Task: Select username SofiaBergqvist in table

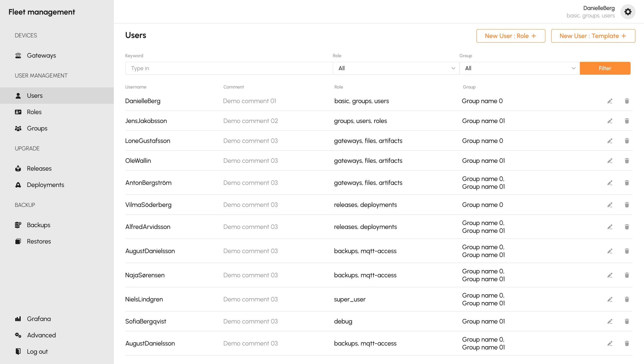Action: [x=146, y=321]
